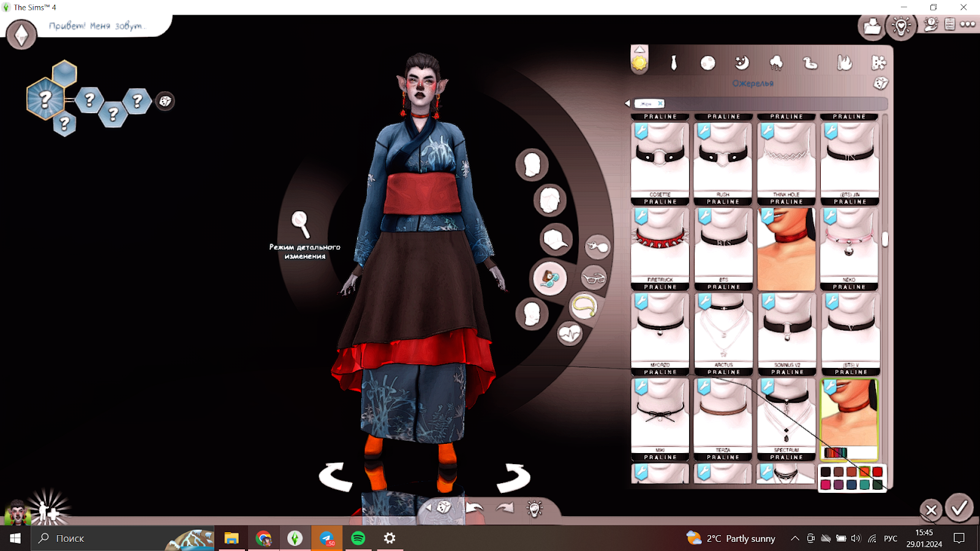The height and width of the screenshot is (551, 980).
Task: Click the detail edit mode magnifier
Action: [300, 223]
